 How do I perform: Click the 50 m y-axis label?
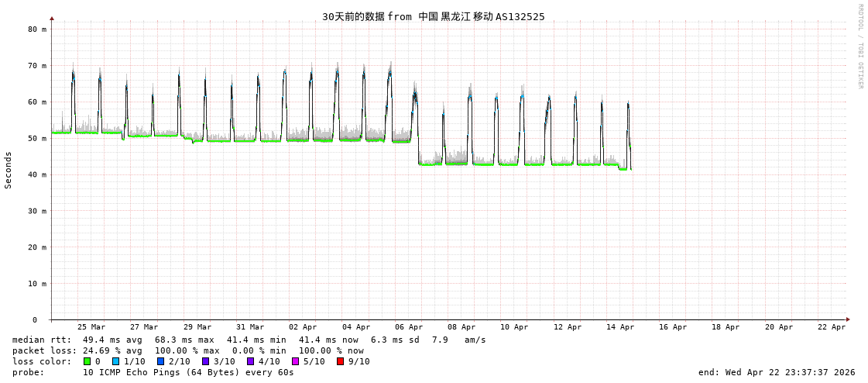pos(37,138)
